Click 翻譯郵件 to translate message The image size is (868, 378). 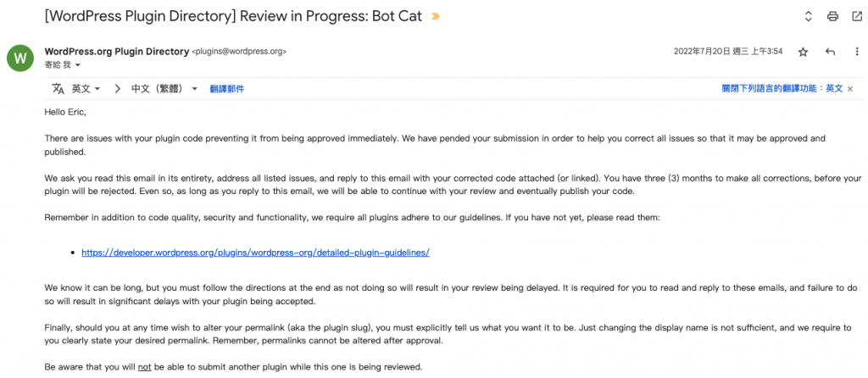(x=226, y=88)
